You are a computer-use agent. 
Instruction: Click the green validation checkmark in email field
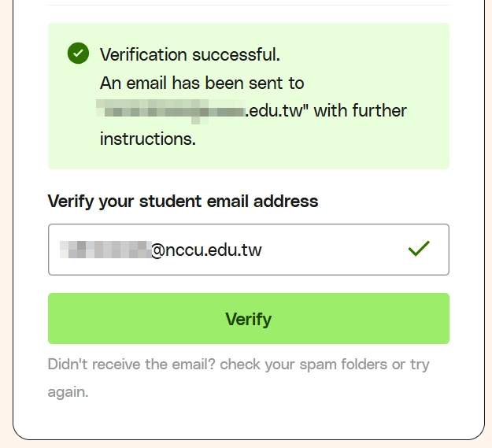coord(419,249)
